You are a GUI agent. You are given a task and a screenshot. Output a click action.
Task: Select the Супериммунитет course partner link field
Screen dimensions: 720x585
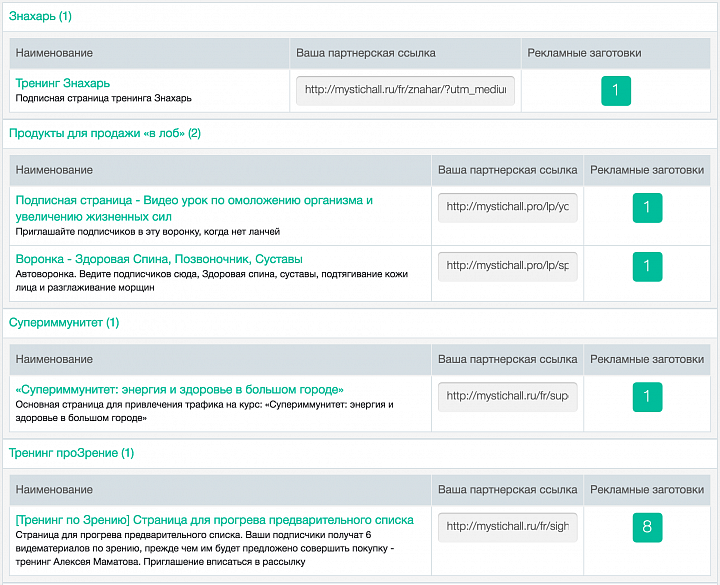coord(507,396)
